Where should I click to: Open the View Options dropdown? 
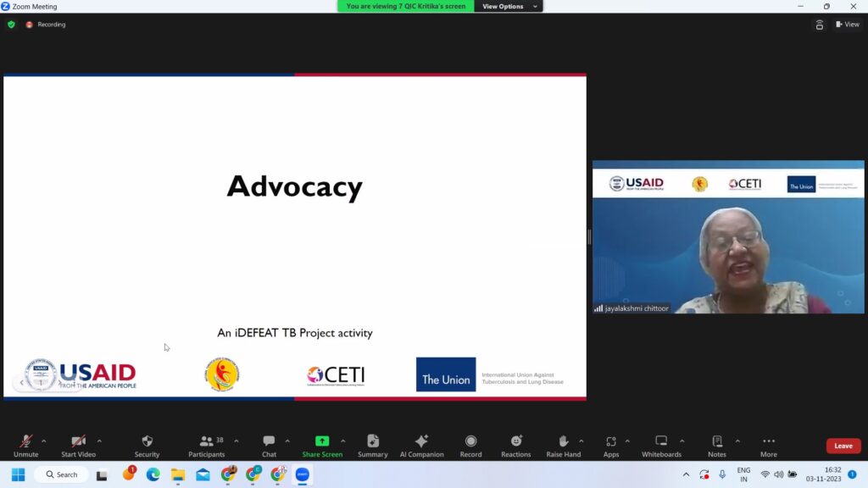[509, 6]
